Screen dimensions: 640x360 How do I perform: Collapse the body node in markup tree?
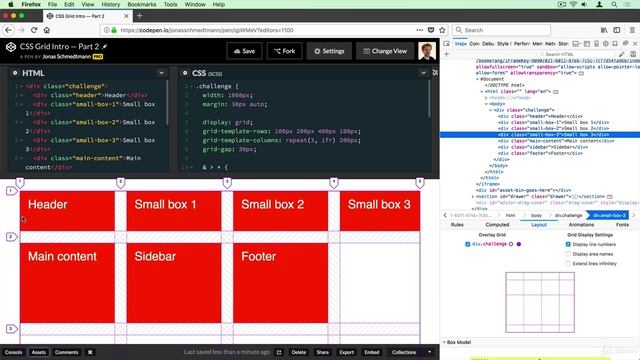tap(486, 104)
